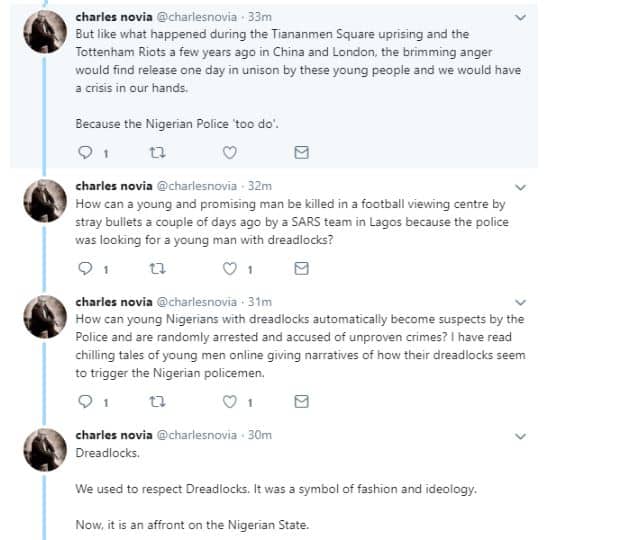
Task: Retweet the Tiananmen Square uprising tweet
Action: coord(156,153)
